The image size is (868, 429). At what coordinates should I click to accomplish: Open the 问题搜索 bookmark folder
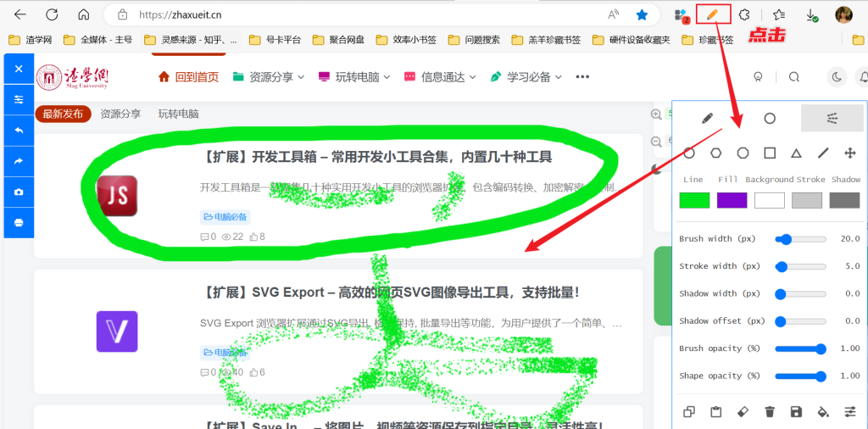click(x=474, y=40)
